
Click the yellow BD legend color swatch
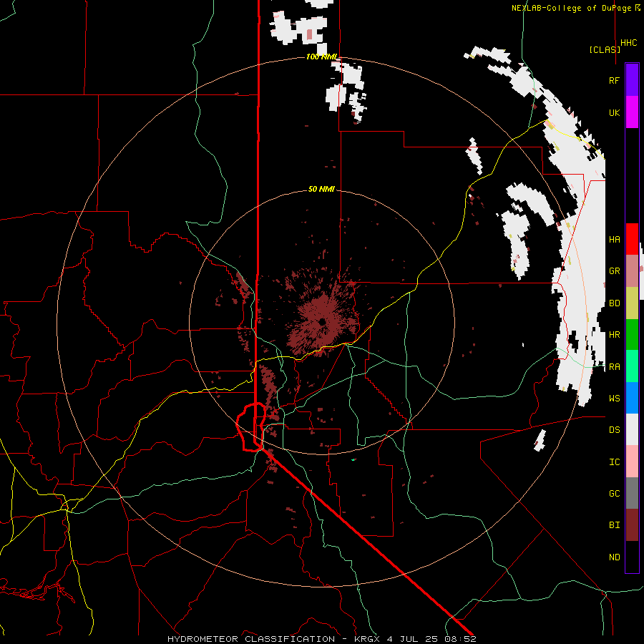click(x=632, y=303)
